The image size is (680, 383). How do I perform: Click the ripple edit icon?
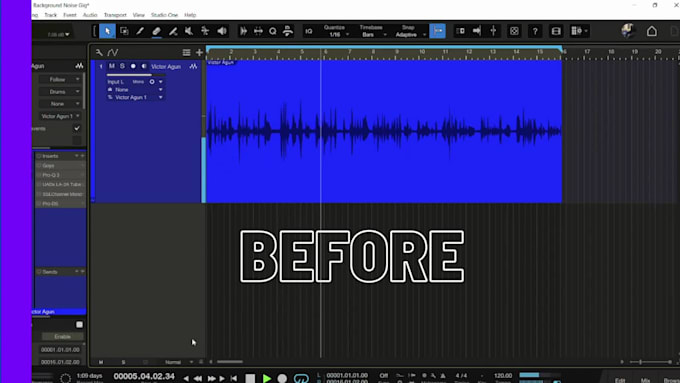click(493, 31)
